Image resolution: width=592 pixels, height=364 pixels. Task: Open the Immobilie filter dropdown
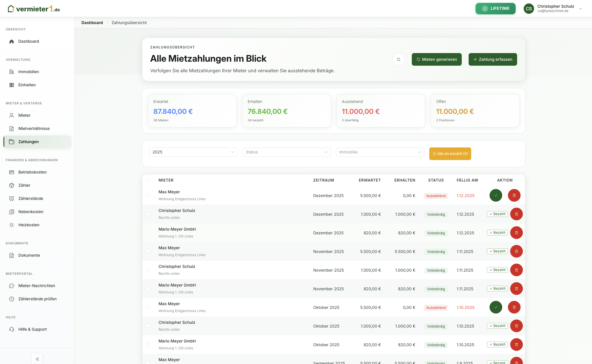tap(380, 152)
